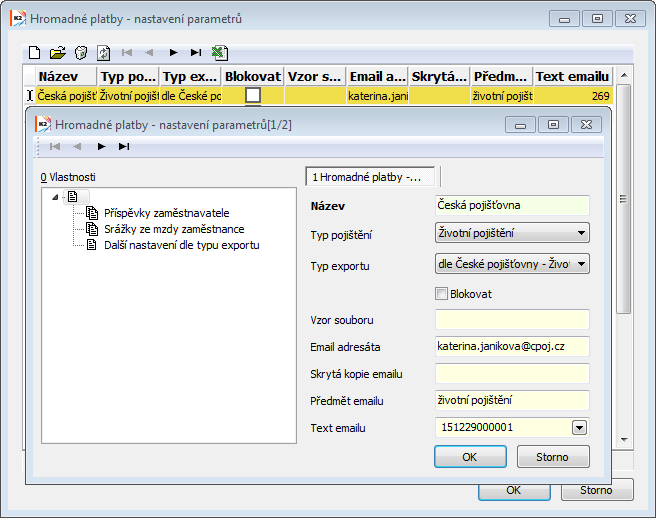Click outer scrollbar up arrow
Viewport: 656px width, 518px height.
624,75
